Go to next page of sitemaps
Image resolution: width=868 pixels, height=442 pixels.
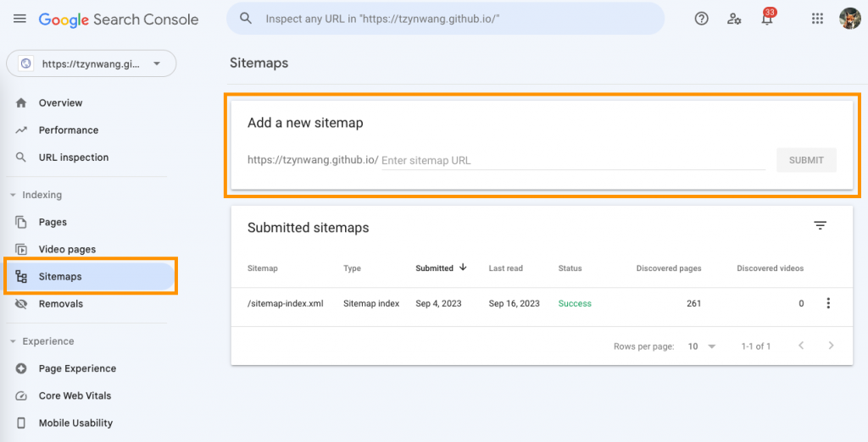tap(831, 346)
